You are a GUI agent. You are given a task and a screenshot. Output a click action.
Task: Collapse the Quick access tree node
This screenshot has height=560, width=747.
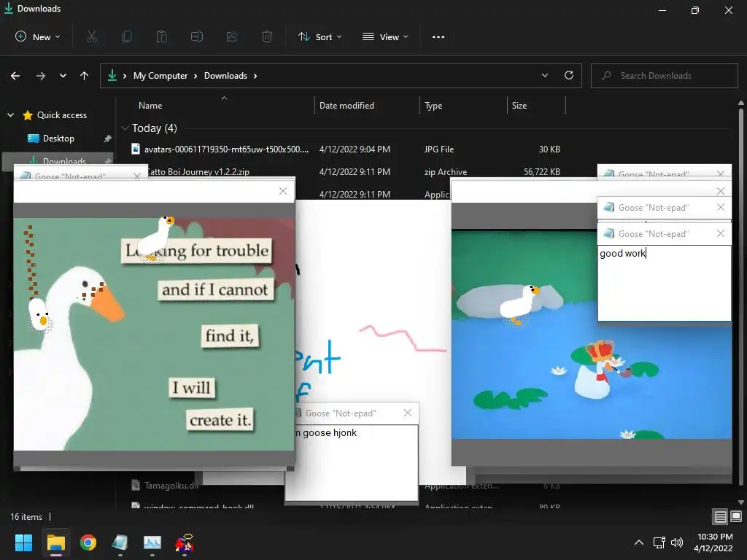10,114
